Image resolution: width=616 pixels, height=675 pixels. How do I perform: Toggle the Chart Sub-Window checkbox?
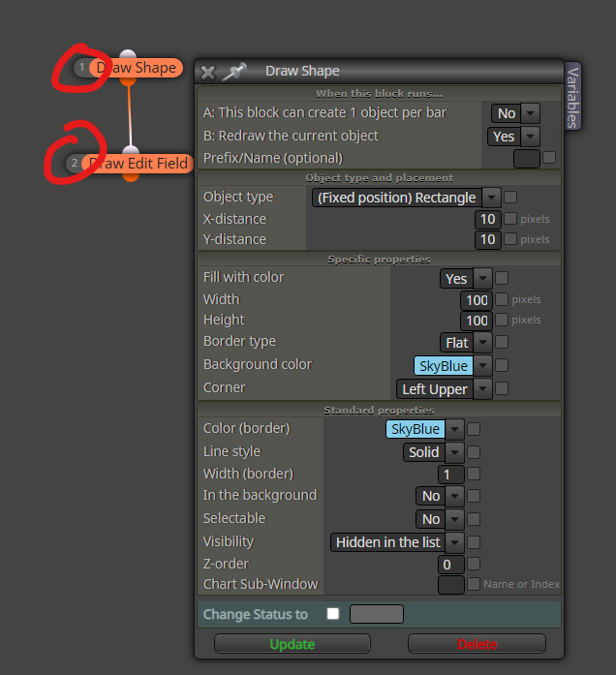click(474, 584)
